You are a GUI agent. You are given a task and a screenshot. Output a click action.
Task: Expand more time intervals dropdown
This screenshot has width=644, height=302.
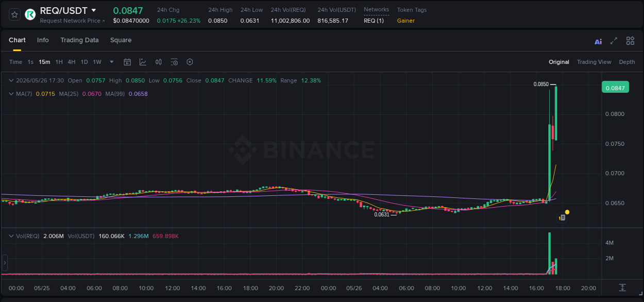pos(112,62)
